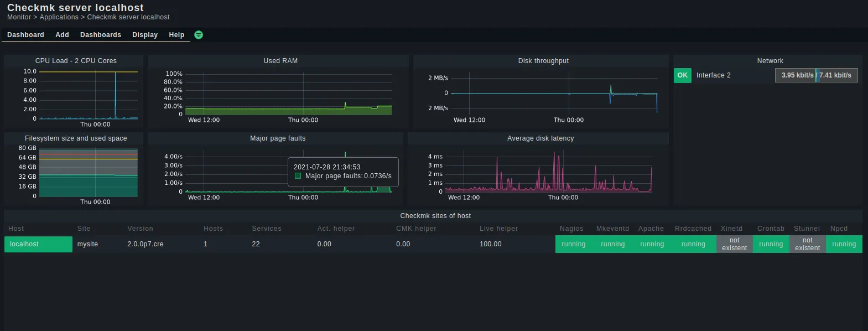Click the Apache running status cell
The width and height of the screenshot is (868, 331).
coord(652,244)
